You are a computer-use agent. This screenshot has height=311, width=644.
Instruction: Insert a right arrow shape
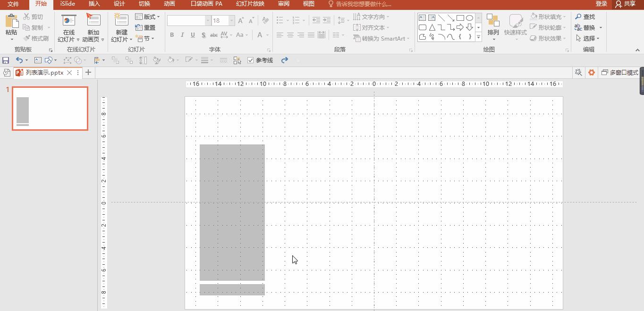(460, 27)
